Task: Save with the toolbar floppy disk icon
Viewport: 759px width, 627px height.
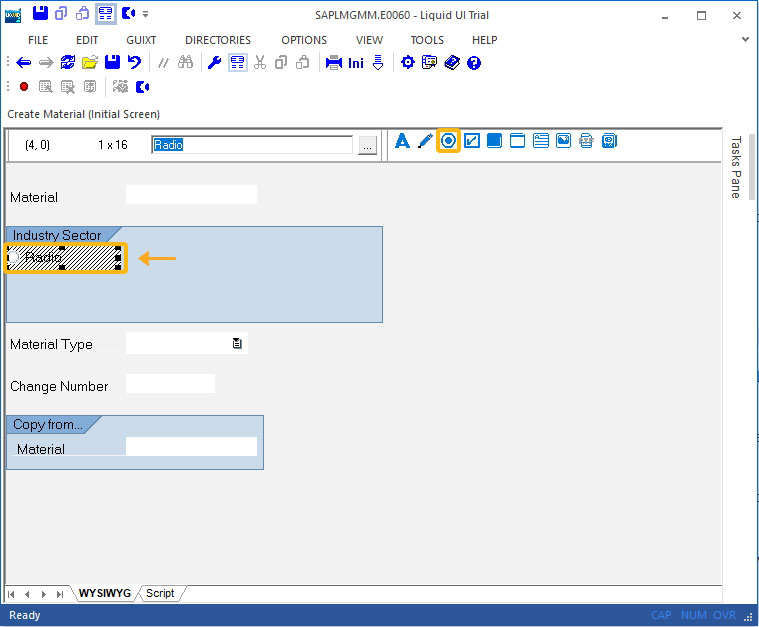Action: 112,62
